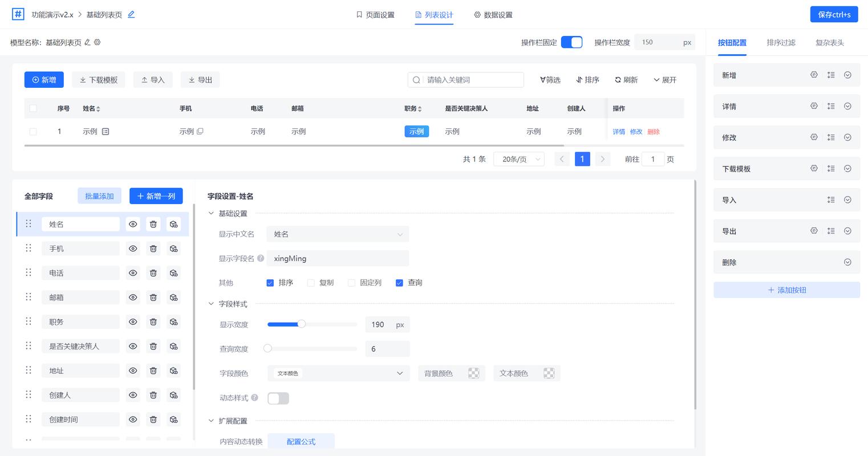This screenshot has width=868, height=456.
Task: Sort by the 姓名 column sort arrows
Action: click(98, 109)
